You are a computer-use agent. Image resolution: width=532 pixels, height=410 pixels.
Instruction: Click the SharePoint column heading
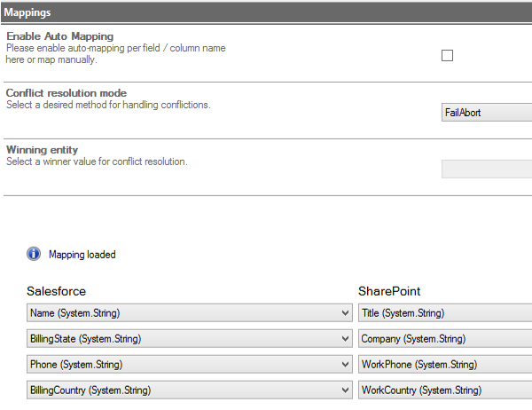(x=388, y=291)
